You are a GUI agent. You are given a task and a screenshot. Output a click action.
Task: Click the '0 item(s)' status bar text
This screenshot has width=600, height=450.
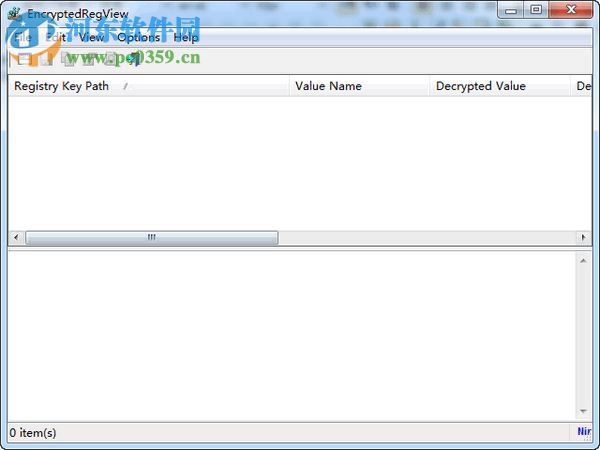point(33,433)
